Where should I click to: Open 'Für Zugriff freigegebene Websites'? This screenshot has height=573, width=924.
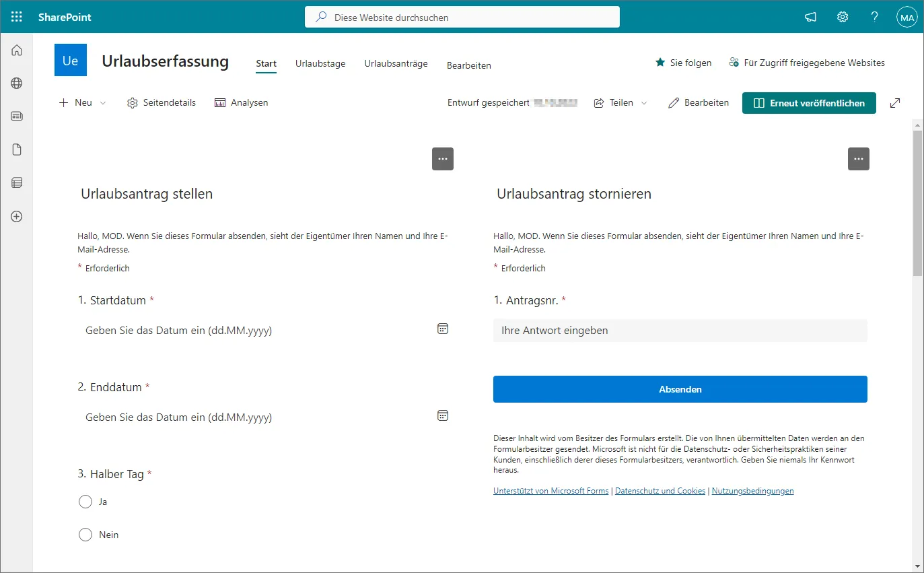[806, 63]
